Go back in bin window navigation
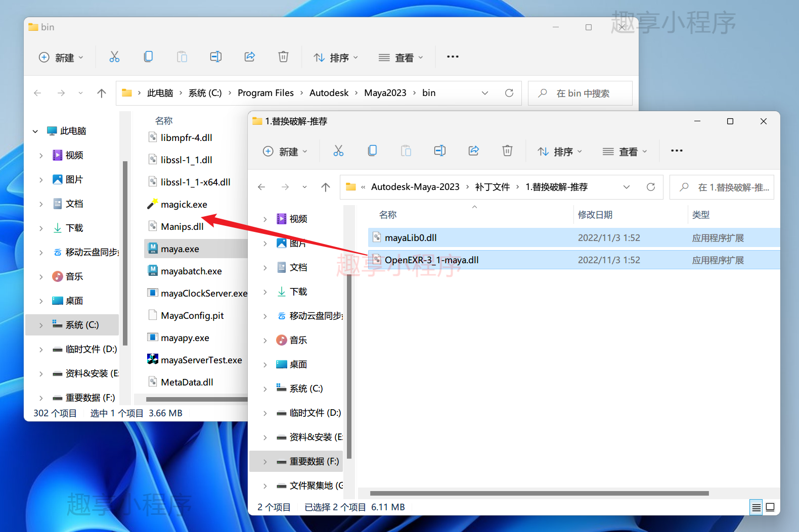Viewport: 799px width, 532px height. (37, 93)
